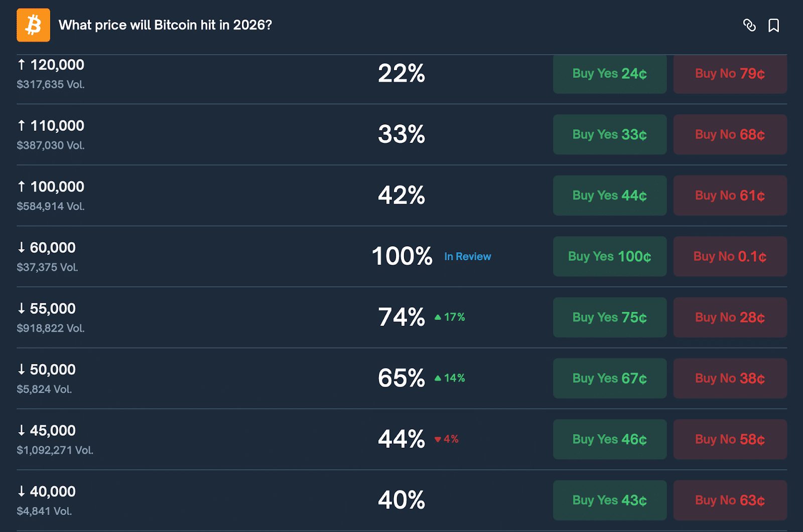Buy Yes at 75¢ for 55,000
The image size is (803, 532).
[x=609, y=317]
